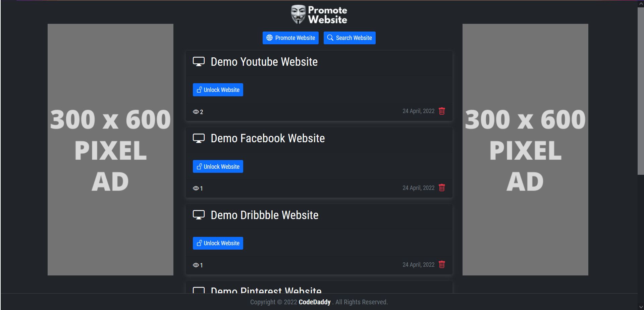The image size is (644, 310).
Task: Delete the Demo Facebook Website entry
Action: pos(442,188)
